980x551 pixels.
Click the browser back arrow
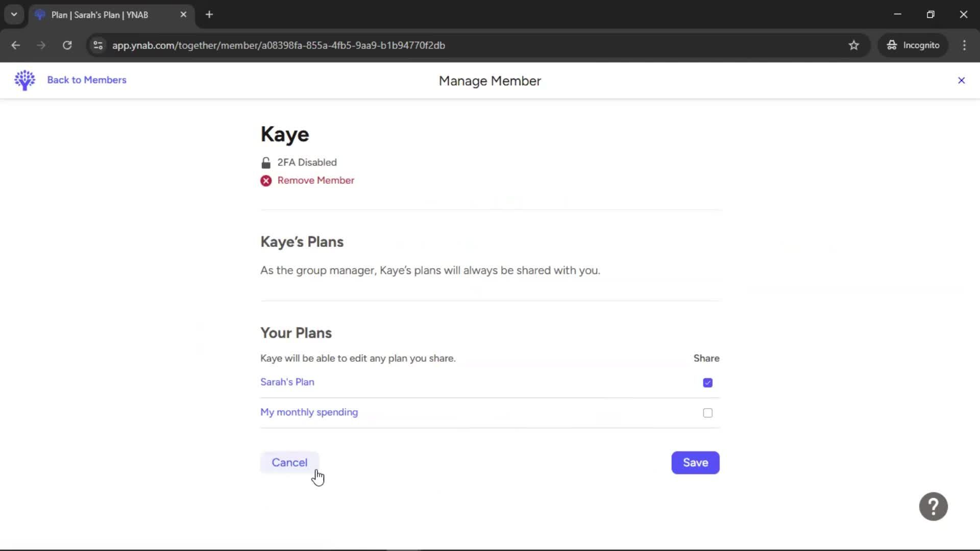[x=16, y=45]
